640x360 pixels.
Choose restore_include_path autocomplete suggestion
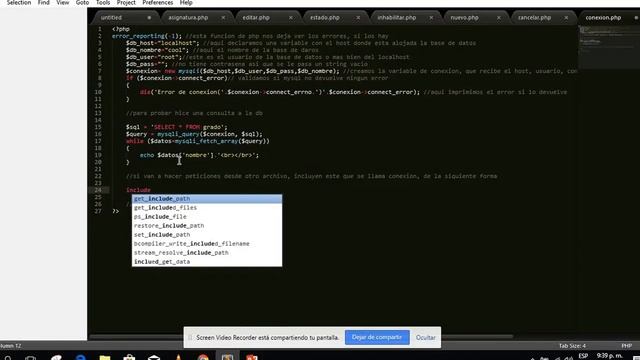(x=207, y=226)
